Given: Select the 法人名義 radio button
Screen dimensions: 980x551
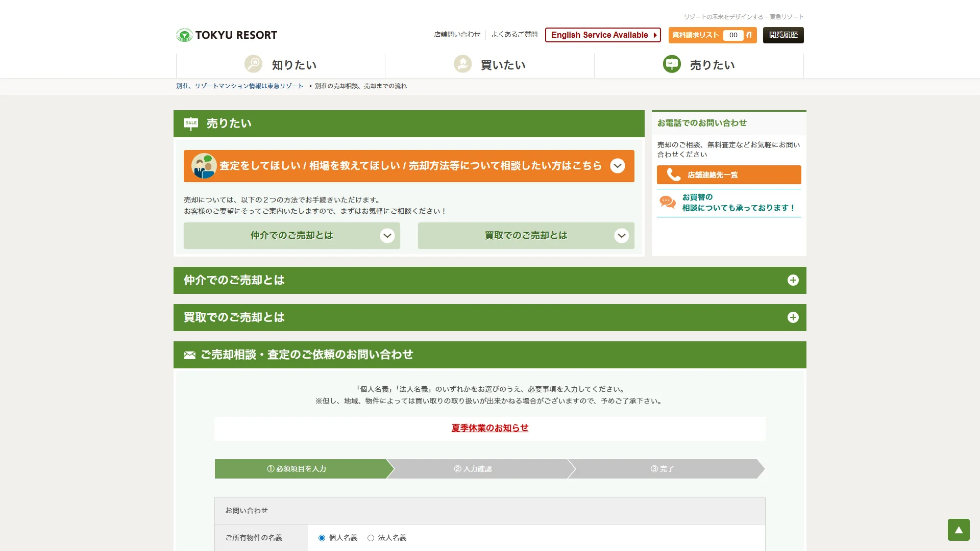Looking at the screenshot, I should (371, 538).
